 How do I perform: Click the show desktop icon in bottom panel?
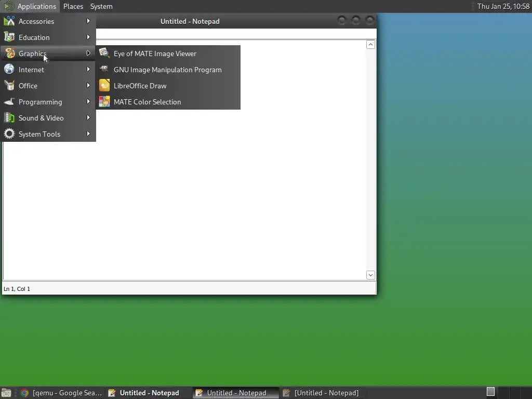tap(6, 393)
